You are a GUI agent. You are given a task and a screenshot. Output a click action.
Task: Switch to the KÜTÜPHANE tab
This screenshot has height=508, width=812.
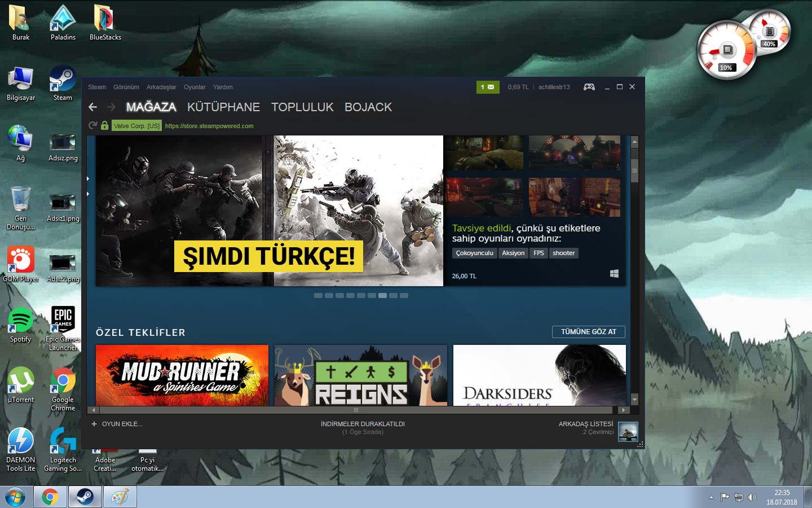click(x=223, y=107)
